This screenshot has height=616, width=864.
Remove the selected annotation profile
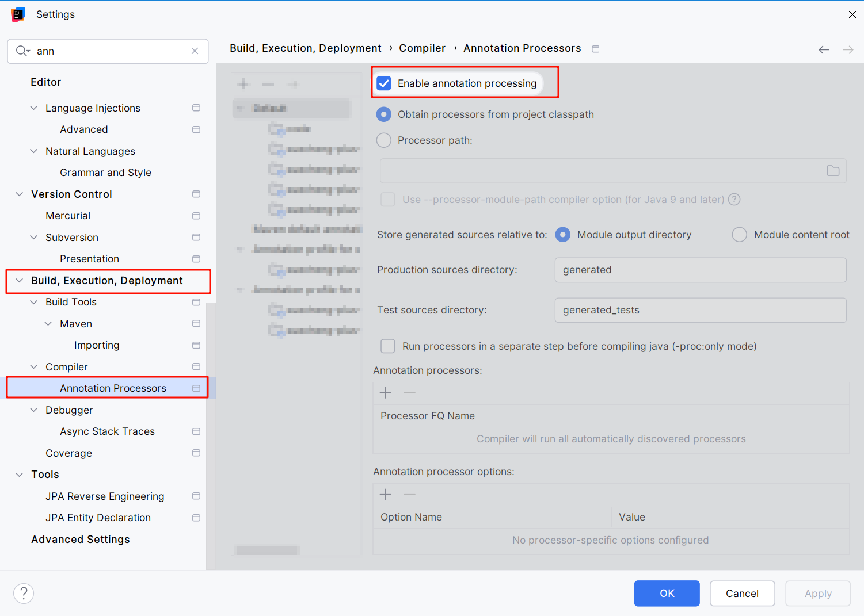tap(268, 85)
